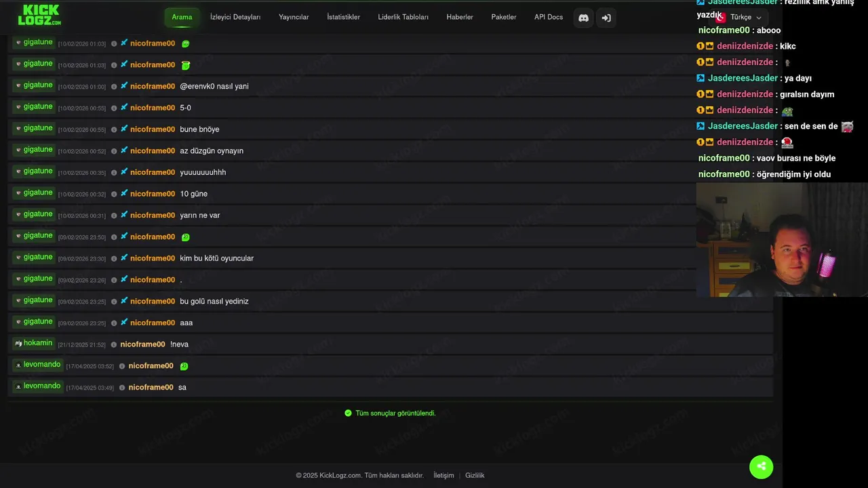
Task: Click info icon on the '5-0' message row
Action: point(114,108)
